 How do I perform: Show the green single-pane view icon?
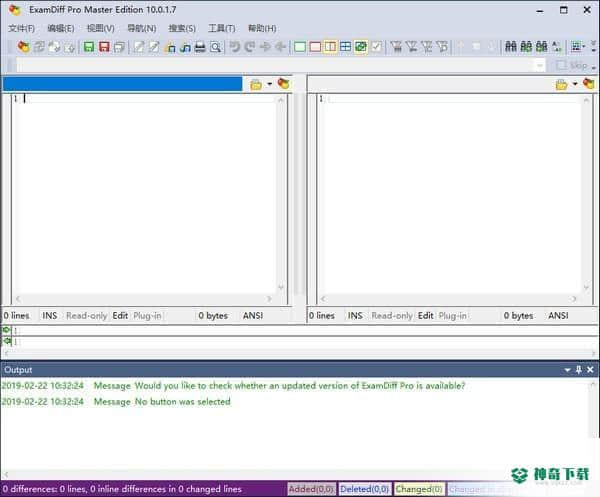300,47
